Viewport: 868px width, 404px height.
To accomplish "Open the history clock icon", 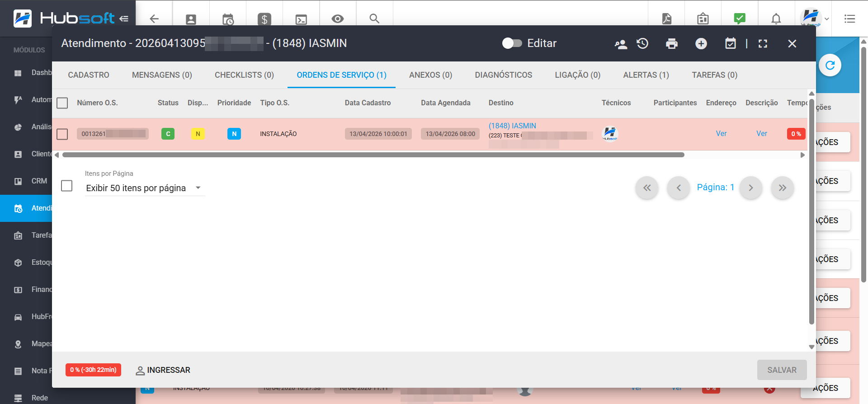I will [x=642, y=43].
